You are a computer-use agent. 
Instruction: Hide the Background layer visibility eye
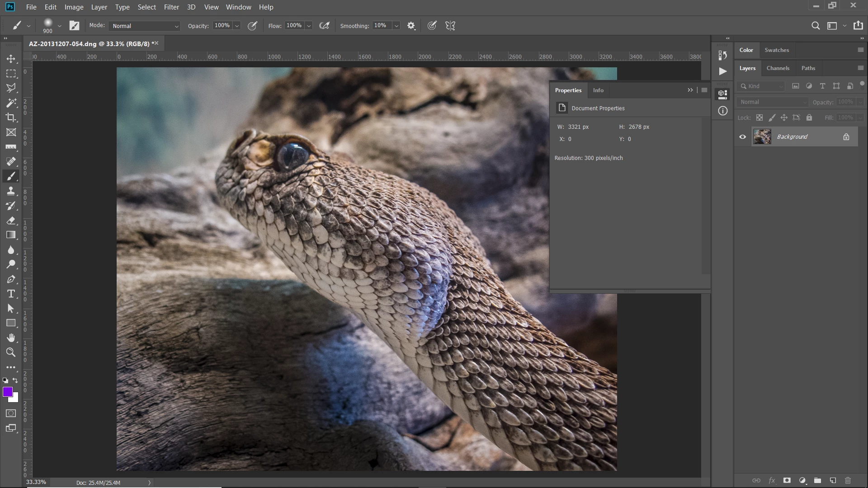(742, 137)
